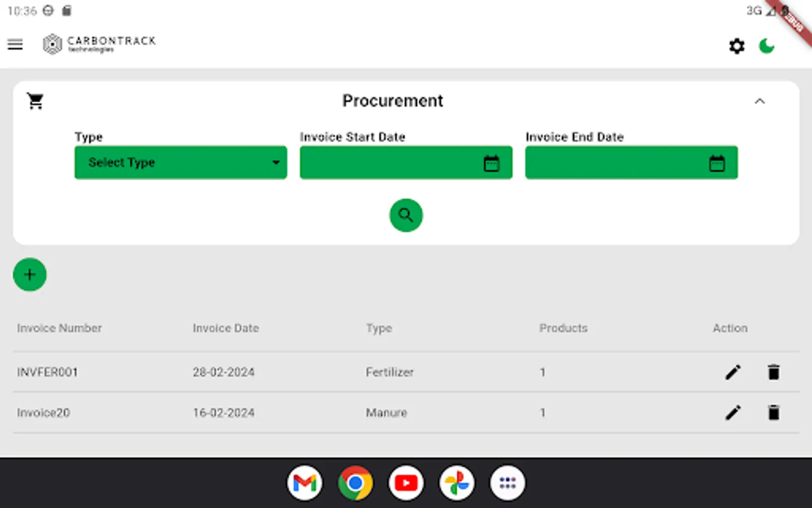This screenshot has width=812, height=508.
Task: Click the Invoice Number column header
Action: (x=59, y=328)
